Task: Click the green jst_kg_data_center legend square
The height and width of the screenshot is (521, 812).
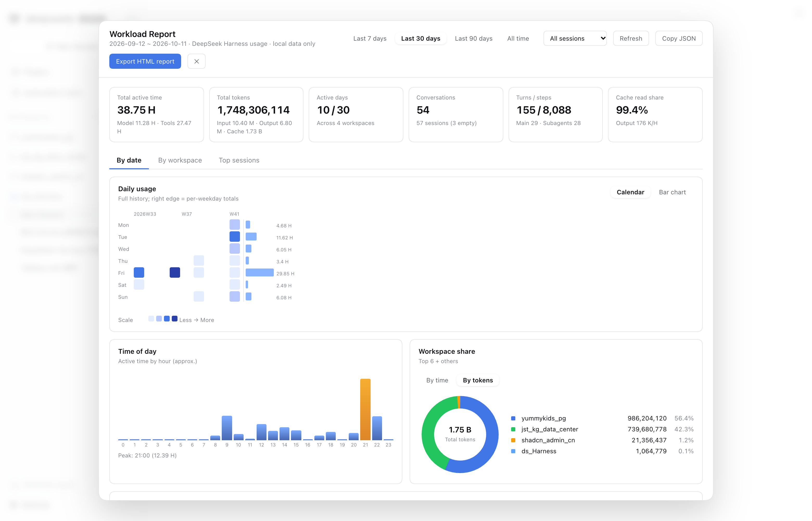Action: coord(513,429)
